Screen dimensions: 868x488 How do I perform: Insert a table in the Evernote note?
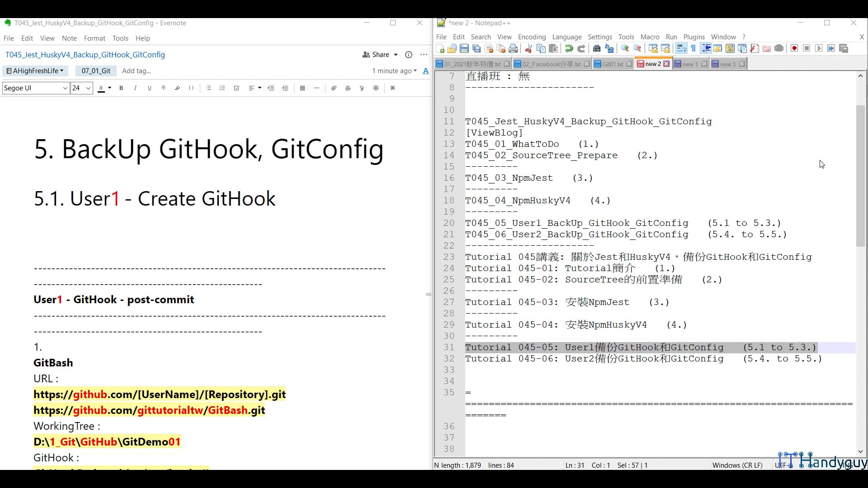[303, 88]
